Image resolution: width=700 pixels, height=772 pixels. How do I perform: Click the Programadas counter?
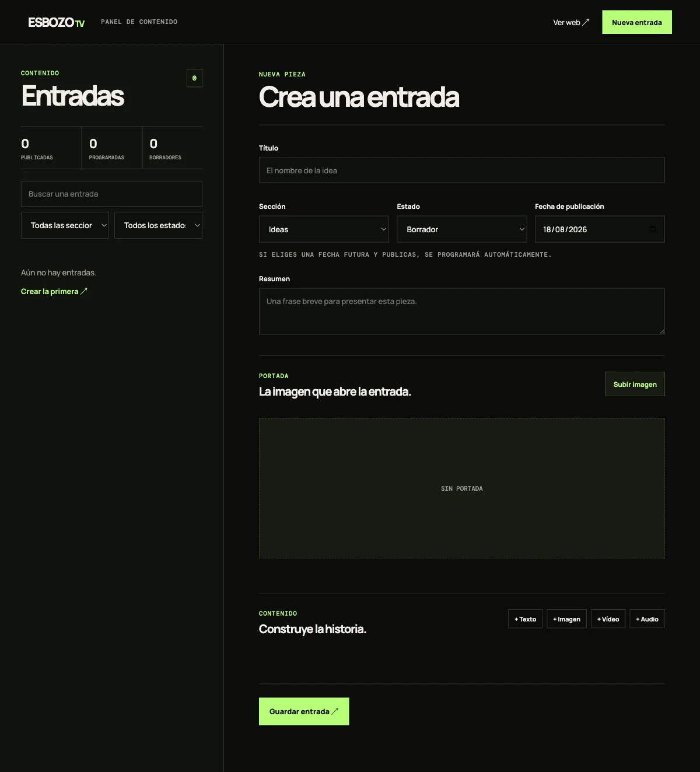pos(112,148)
